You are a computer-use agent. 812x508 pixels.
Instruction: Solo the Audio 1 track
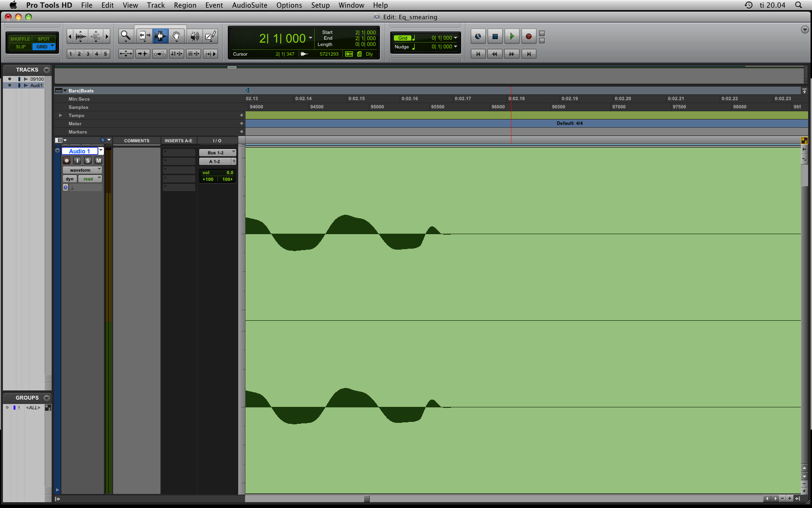click(88, 161)
